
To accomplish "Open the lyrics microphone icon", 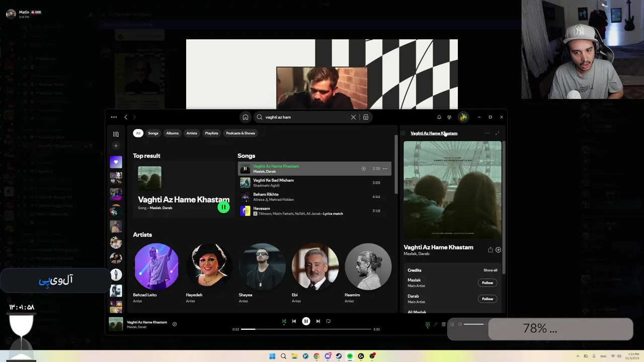I will [436, 324].
